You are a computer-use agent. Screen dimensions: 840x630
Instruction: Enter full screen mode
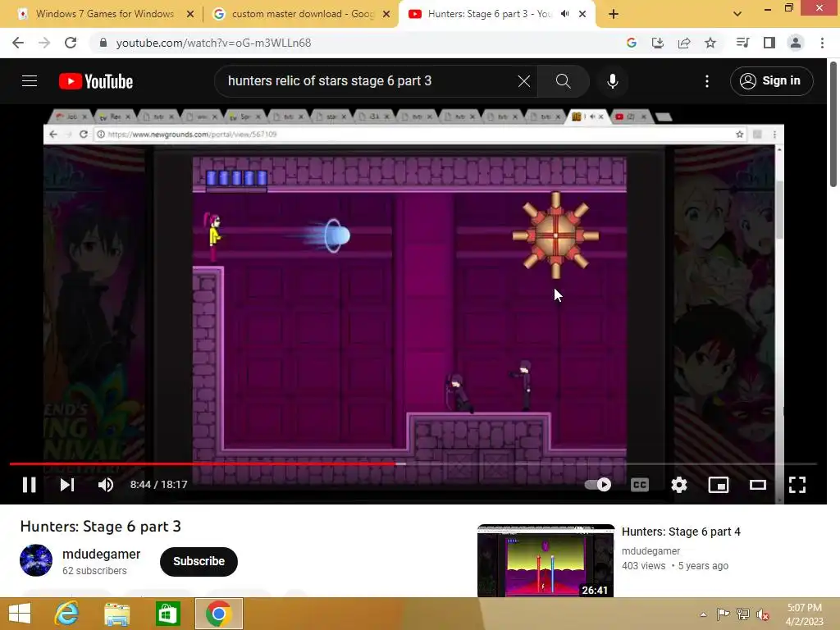pyautogui.click(x=797, y=485)
